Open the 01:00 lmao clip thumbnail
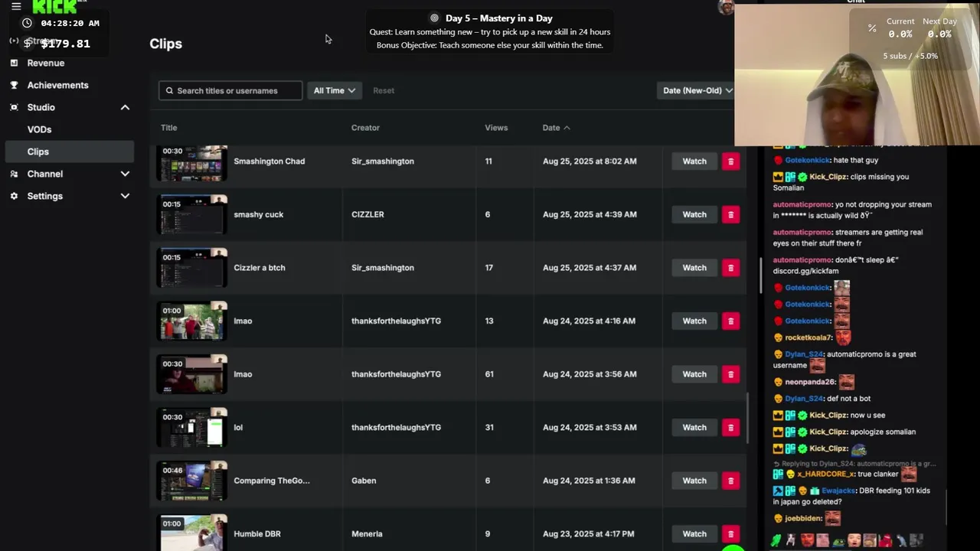Viewport: 980px width, 551px height. click(192, 321)
